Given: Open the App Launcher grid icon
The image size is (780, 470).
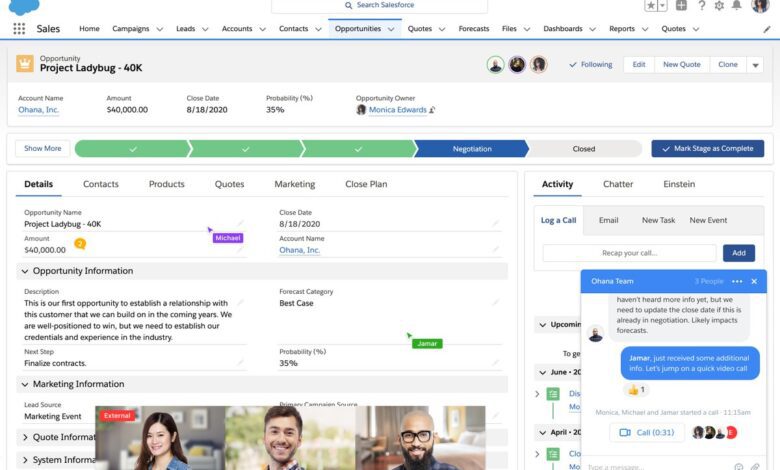Looking at the screenshot, I should pos(19,29).
